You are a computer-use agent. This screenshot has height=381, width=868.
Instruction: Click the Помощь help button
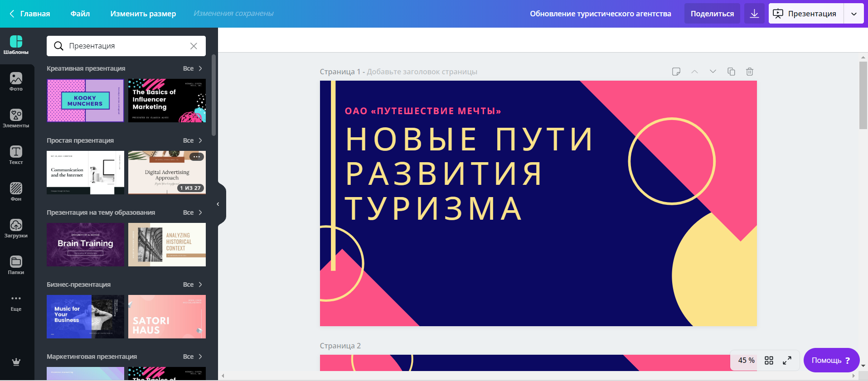(831, 360)
